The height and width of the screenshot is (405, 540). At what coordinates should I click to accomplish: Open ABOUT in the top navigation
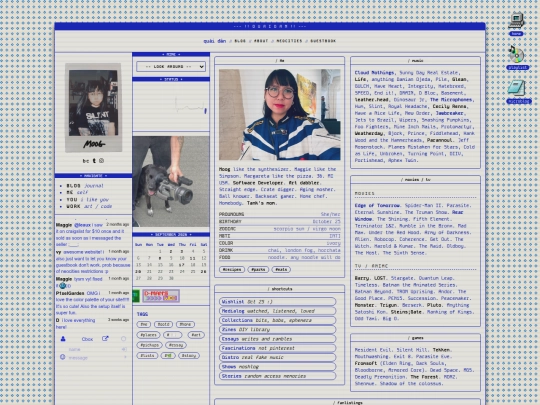coord(261,41)
